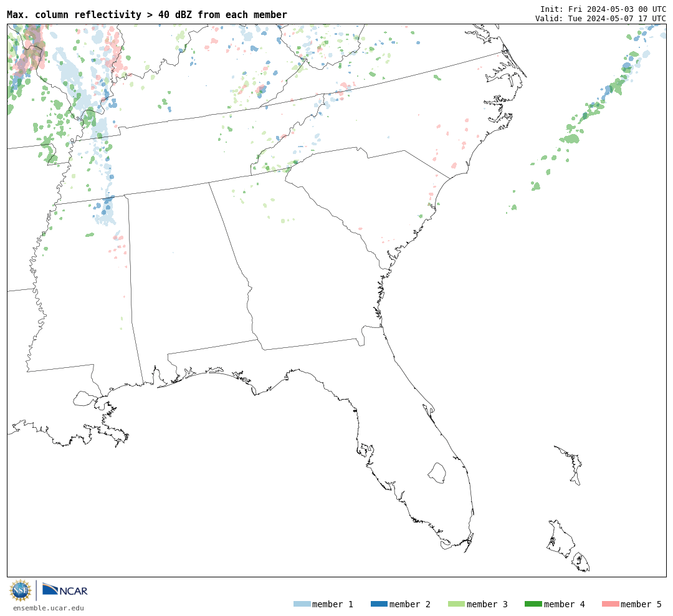The height and width of the screenshot is (616, 673).
Task: Click the NCAR logo
Action: click(65, 589)
